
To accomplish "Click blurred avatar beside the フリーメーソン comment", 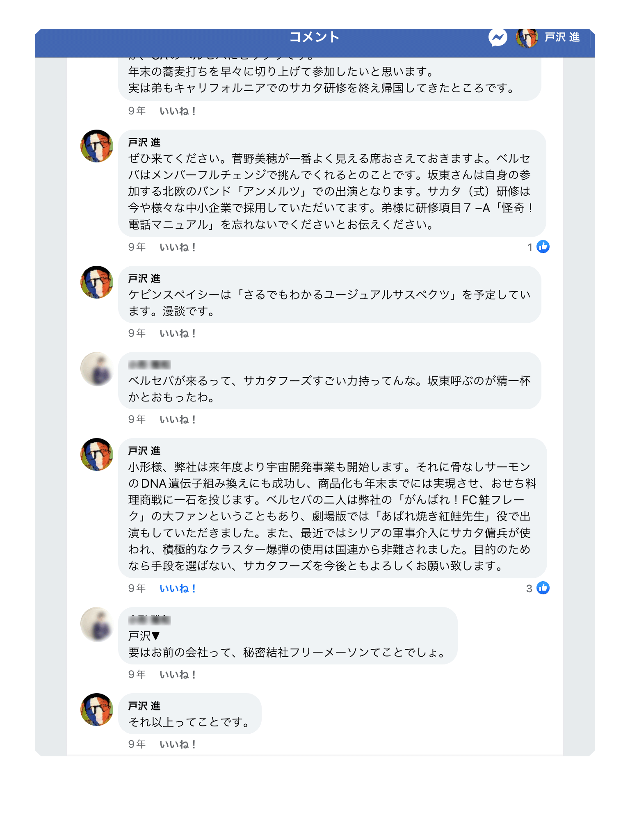I will pos(97,624).
